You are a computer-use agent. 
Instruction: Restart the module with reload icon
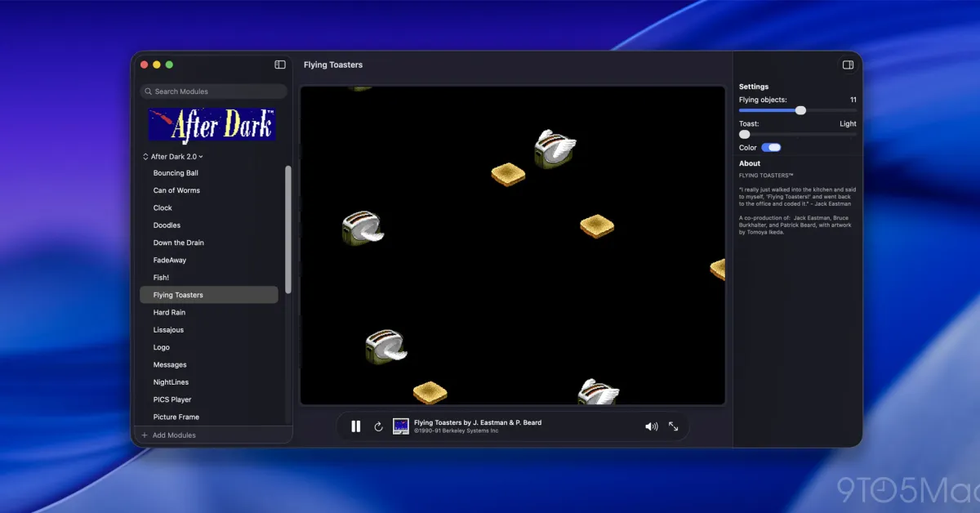[378, 426]
